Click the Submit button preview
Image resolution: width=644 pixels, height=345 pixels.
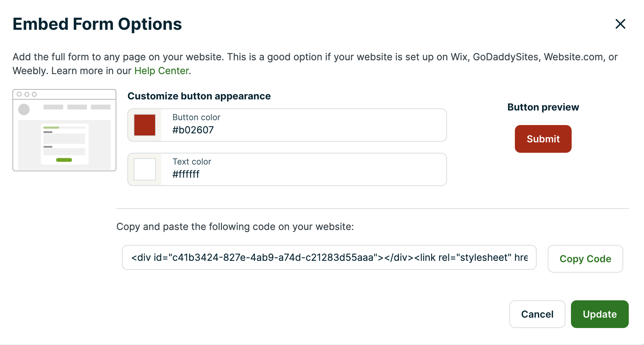(x=543, y=139)
